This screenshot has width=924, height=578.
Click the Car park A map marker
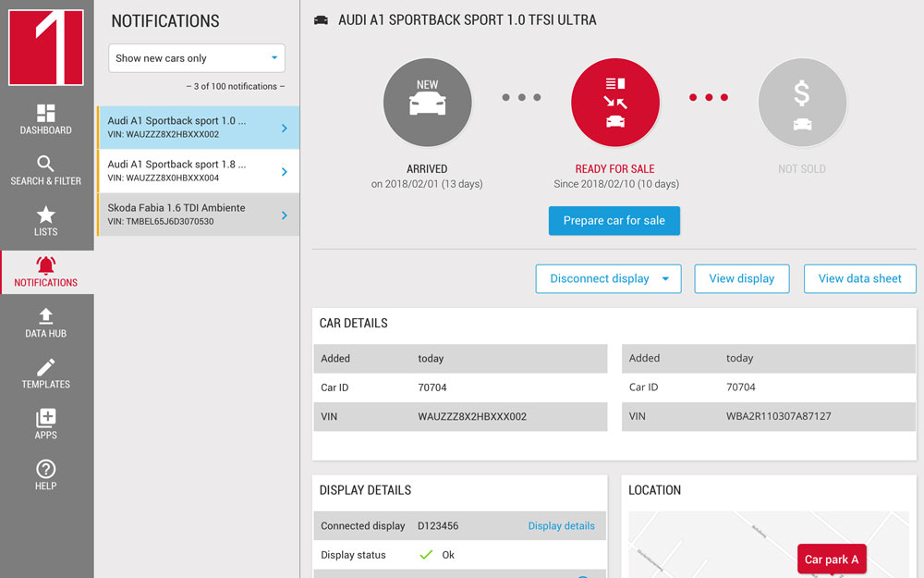click(832, 559)
